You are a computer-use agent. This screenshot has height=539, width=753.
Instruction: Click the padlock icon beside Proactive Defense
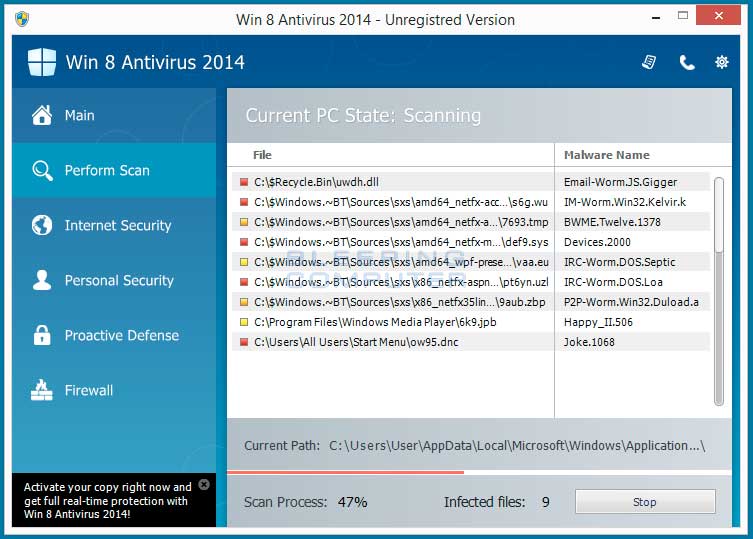point(42,335)
